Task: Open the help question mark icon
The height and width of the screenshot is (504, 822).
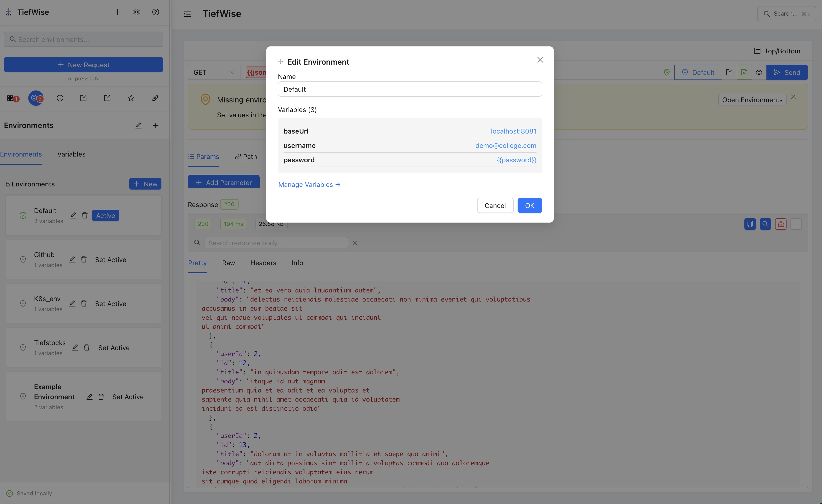Action: click(155, 12)
